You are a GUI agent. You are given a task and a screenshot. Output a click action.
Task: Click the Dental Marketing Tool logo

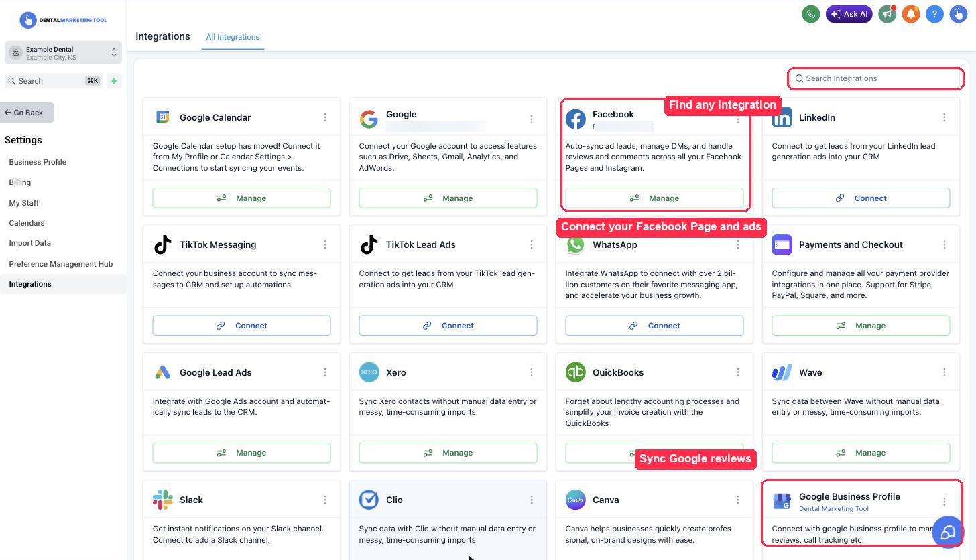point(63,20)
